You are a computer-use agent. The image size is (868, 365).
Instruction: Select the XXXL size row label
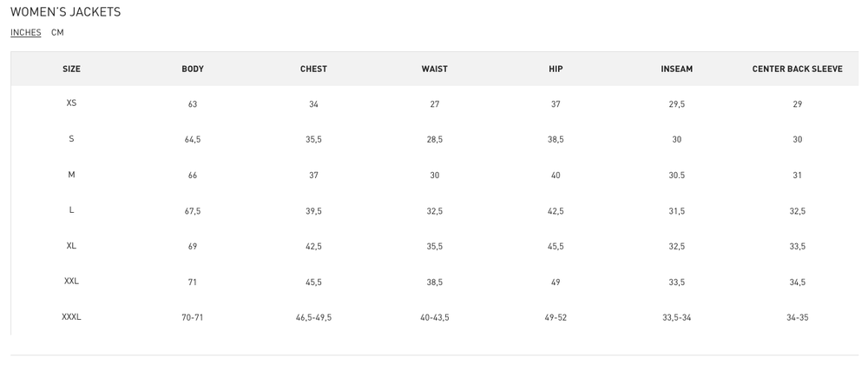(71, 317)
